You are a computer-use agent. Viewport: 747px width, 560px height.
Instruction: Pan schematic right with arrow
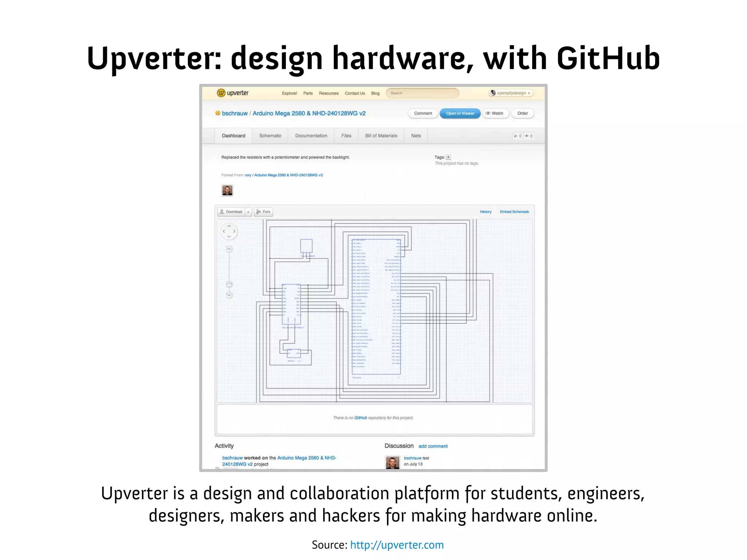234,231
